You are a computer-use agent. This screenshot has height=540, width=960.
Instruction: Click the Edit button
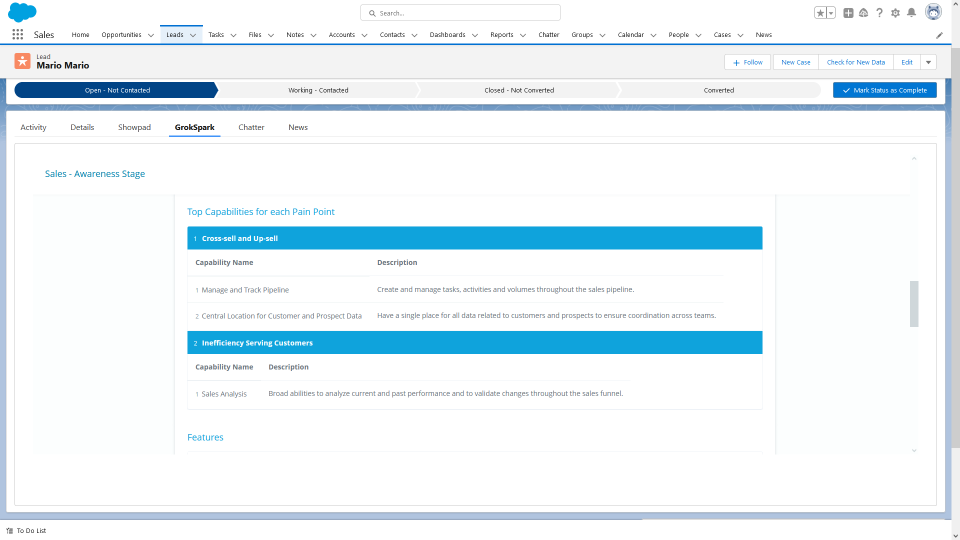[907, 62]
